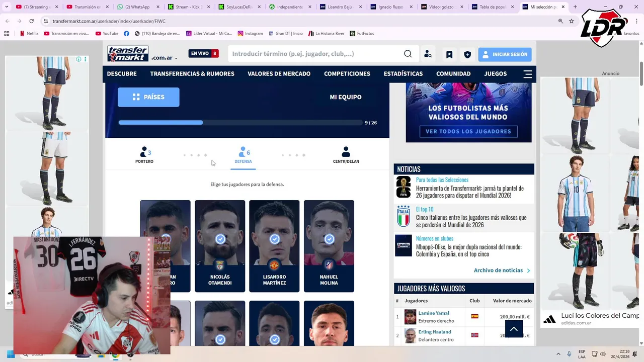
Task: Click the browser back arrow
Action: click(8, 21)
